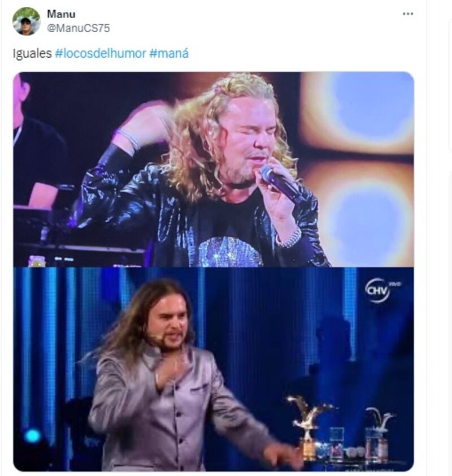Open the #locosdelhumor hashtag
The image size is (452, 476).
coord(101,54)
